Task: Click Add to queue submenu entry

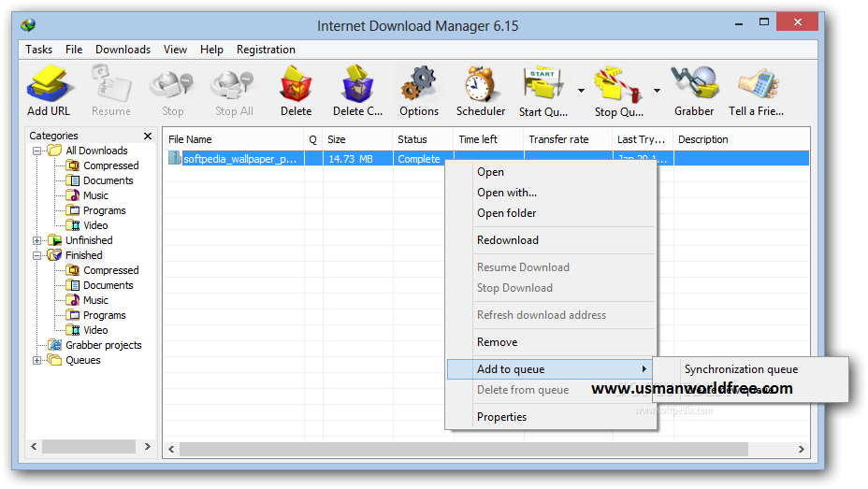Action: coord(551,369)
